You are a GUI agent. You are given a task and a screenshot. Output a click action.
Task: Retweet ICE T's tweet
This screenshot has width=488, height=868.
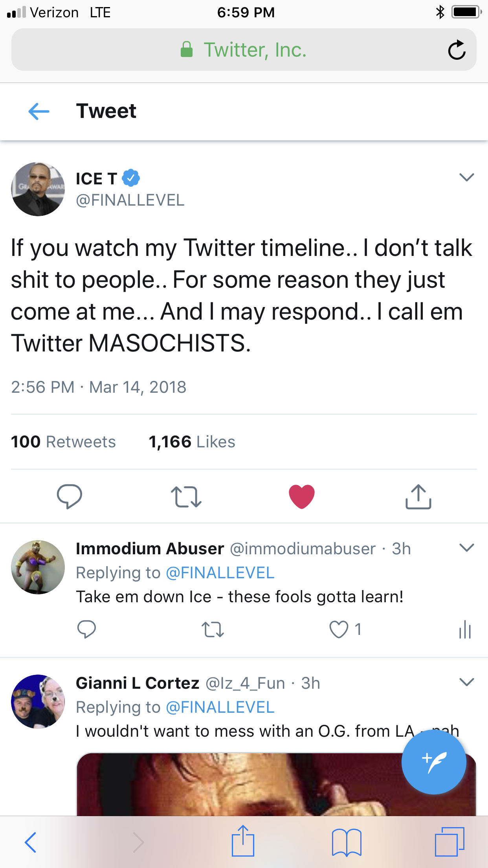point(186,497)
